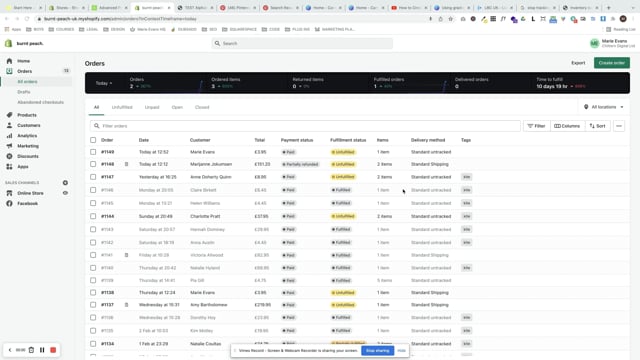640x360 pixels.
Task: Open the note icon on order #1148
Action: click(127, 164)
